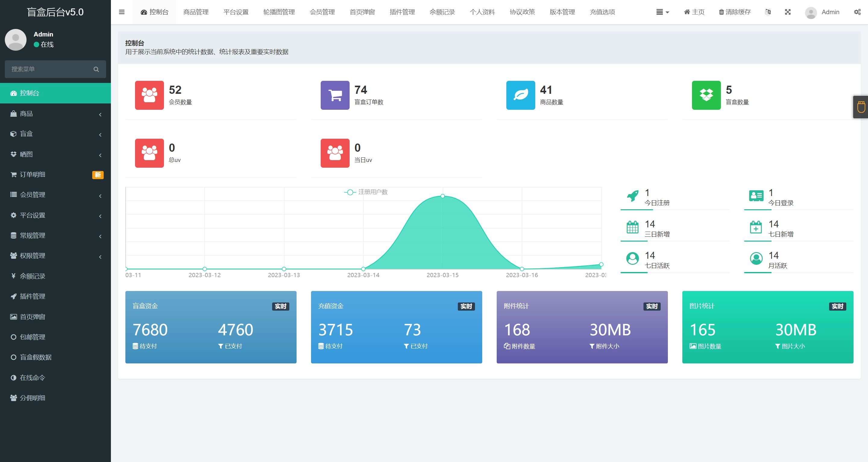Click the 会员管理 sidebar icon
This screenshot has width=868, height=462.
coord(13,194)
